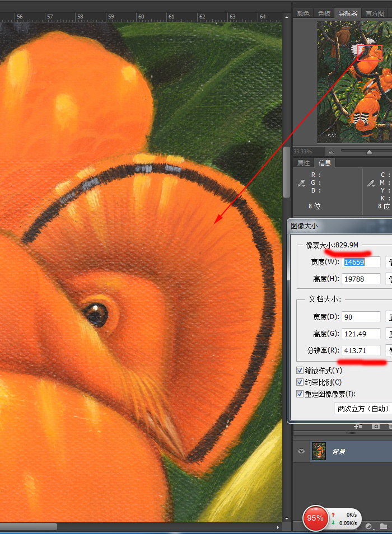Click the red view box in Navigator
This screenshot has height=534, width=392.
(370, 53)
